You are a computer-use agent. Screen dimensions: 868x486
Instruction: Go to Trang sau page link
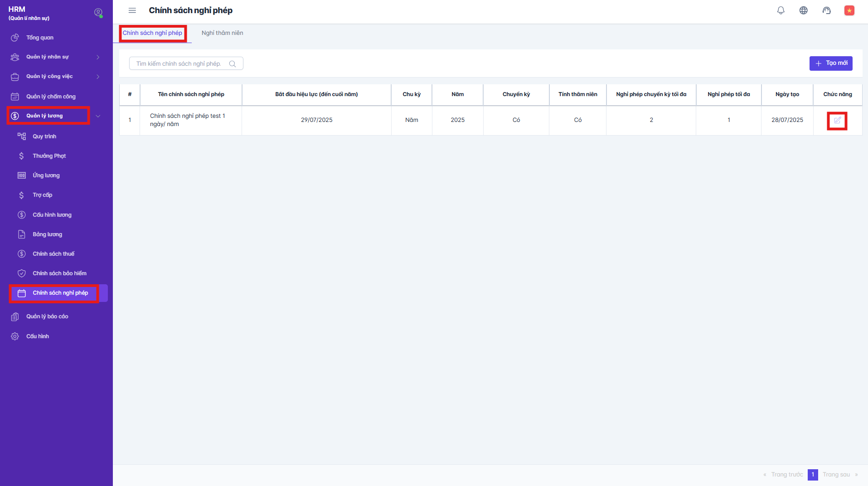(836, 475)
